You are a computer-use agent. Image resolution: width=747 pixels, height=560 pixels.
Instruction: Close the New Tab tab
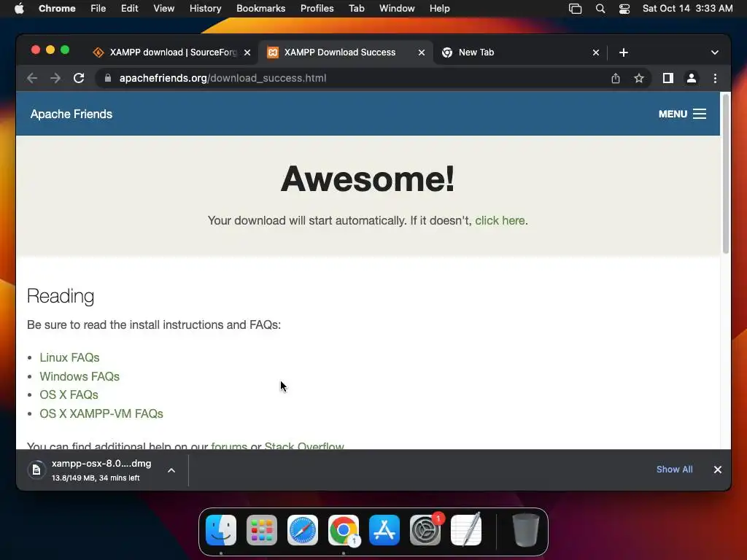tap(596, 52)
